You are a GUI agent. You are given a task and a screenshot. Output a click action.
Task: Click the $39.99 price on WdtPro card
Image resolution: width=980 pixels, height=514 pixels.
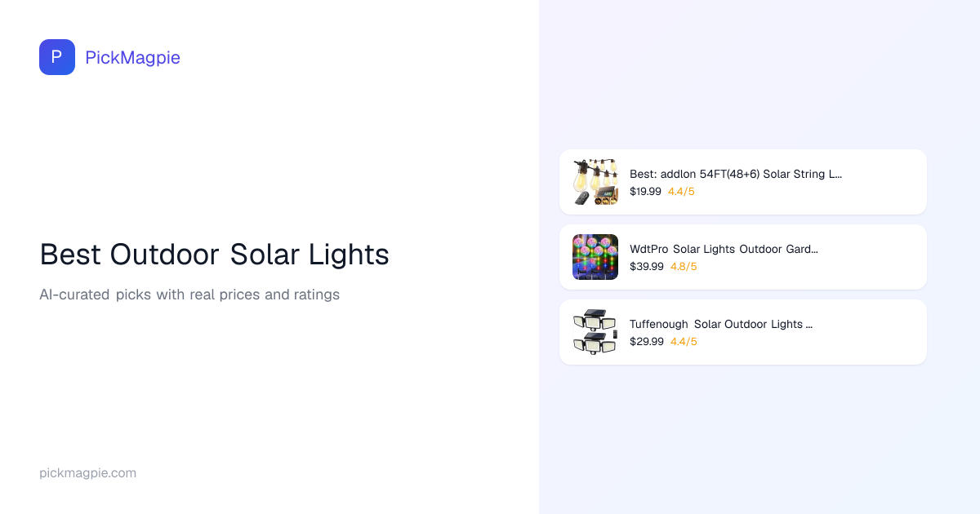[x=646, y=267]
